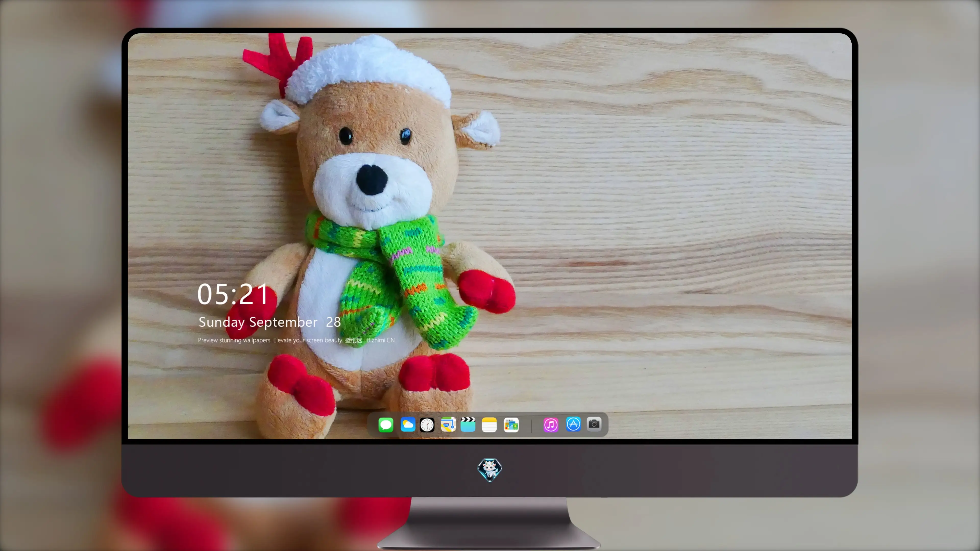Open the Videos clapperboard app
Screen dimensions: 980x551
pos(468,424)
